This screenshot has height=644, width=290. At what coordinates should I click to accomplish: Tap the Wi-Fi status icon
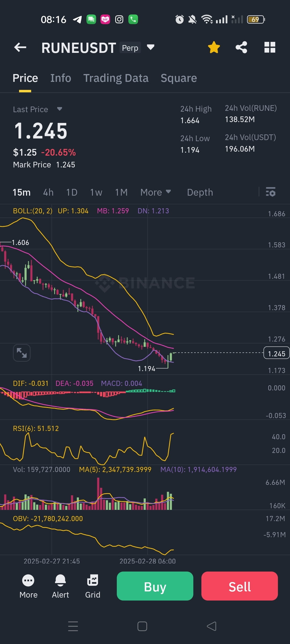click(207, 19)
